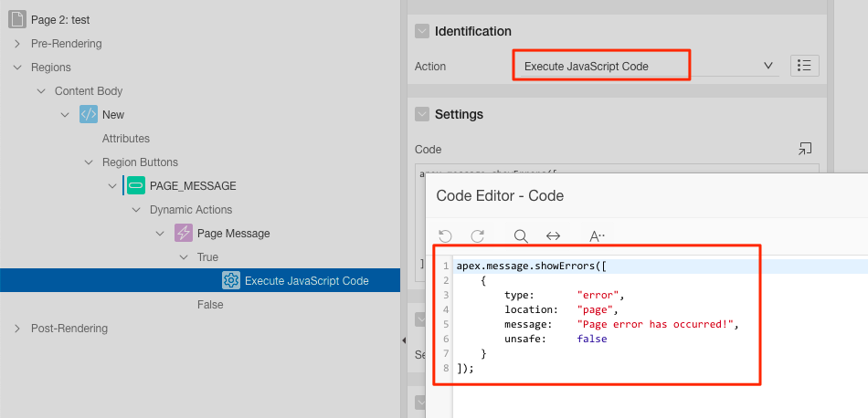
Task: Toggle the PAGE_MESSAGE button node chevron
Action: point(112,185)
